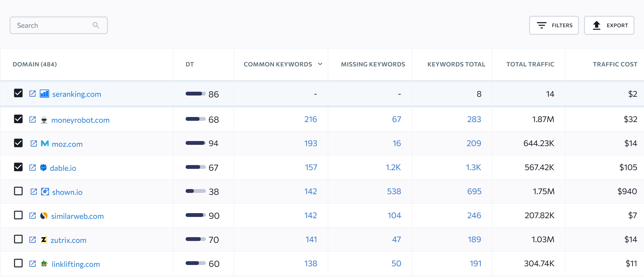Viewport: 644px width, 277px height.
Task: Open 216 common keywords for moneyrobot.com
Action: coord(311,119)
